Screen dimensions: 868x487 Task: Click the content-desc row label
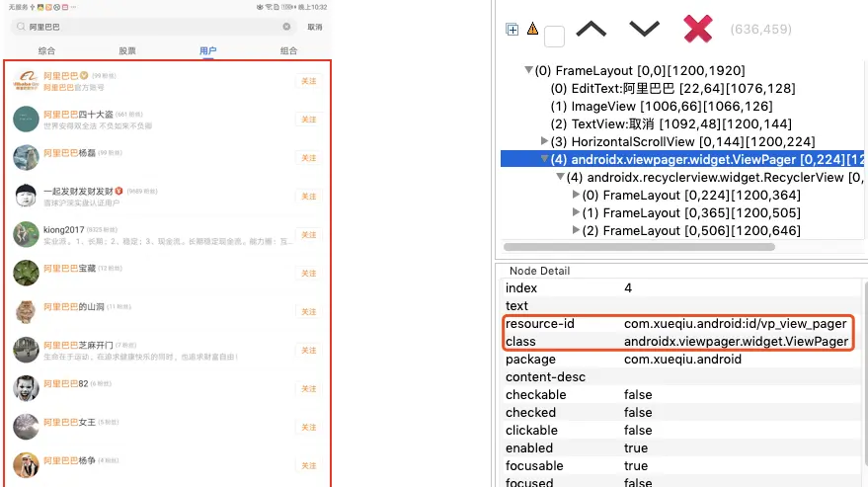545,376
